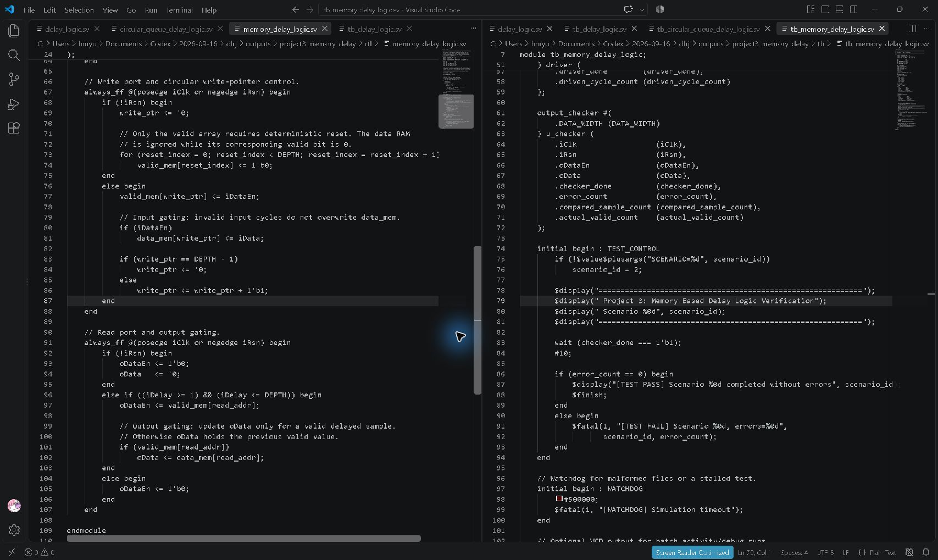Close the memory_delay_logic.sv tab
The width and height of the screenshot is (938, 560).
[325, 29]
